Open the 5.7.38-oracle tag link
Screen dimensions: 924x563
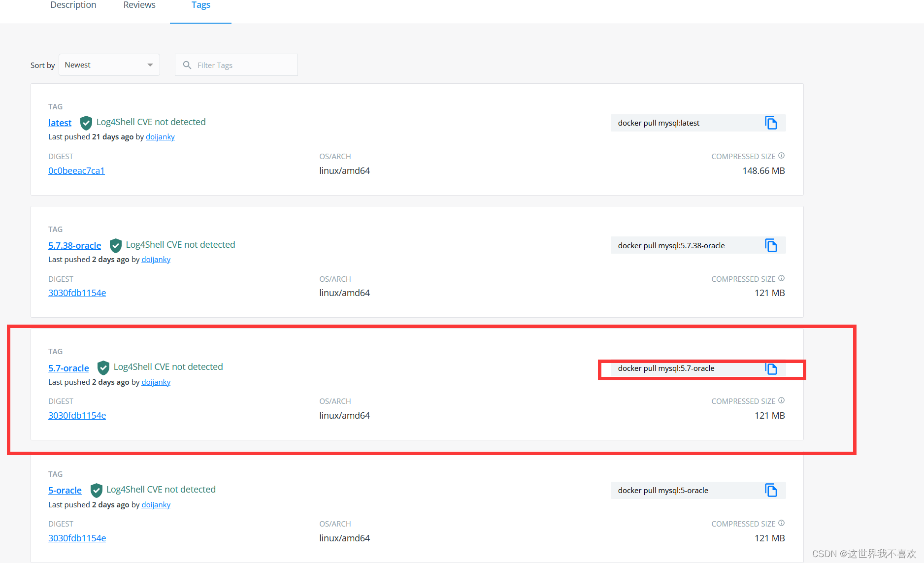[x=75, y=245]
